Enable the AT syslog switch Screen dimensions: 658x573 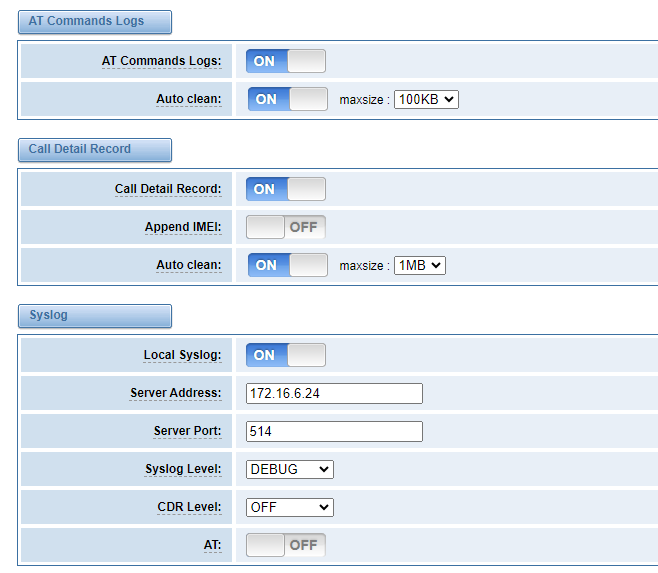(286, 545)
